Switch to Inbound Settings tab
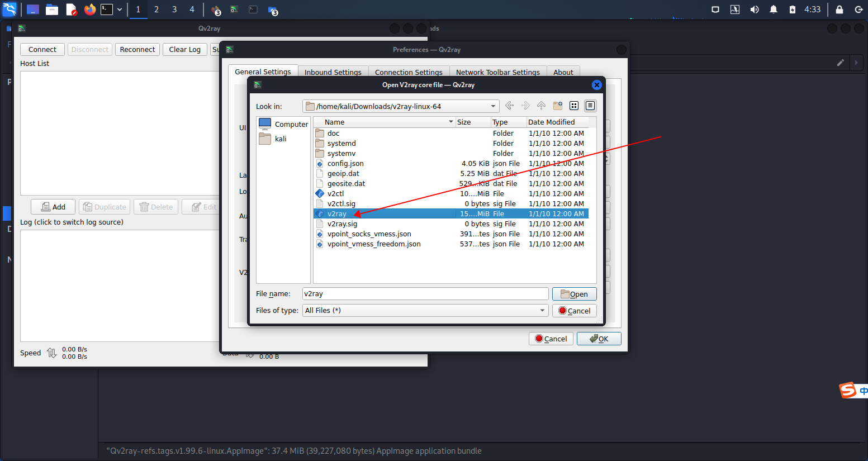Viewport: 868px width, 461px height. pos(333,72)
